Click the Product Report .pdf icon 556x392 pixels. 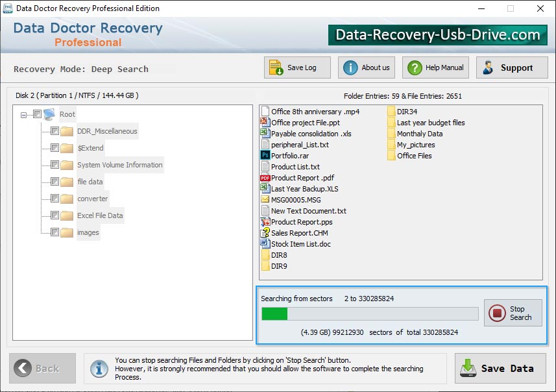[265, 178]
